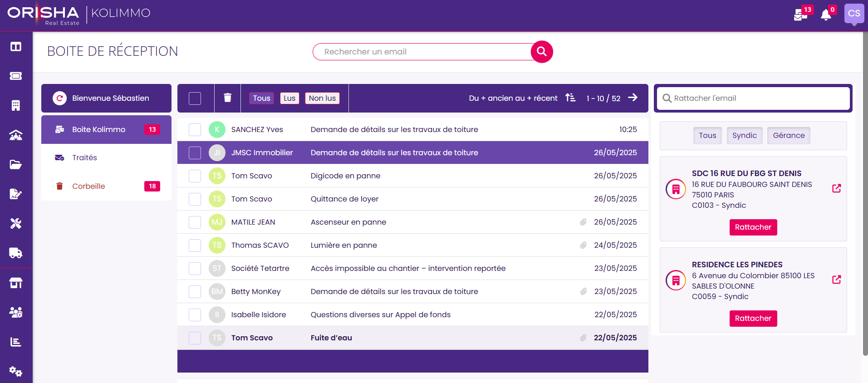Open external link for SDC 16 RUE DU FBG ST DENIS
This screenshot has width=868, height=383.
(837, 188)
